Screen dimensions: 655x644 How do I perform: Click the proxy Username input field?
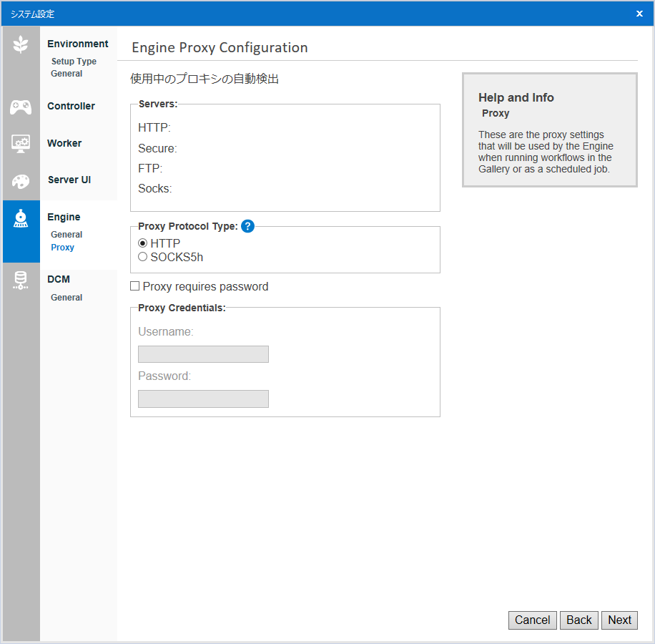coord(203,354)
